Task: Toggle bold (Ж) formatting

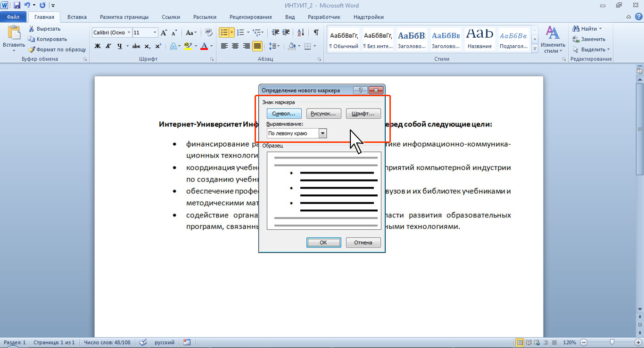Action: coord(98,46)
